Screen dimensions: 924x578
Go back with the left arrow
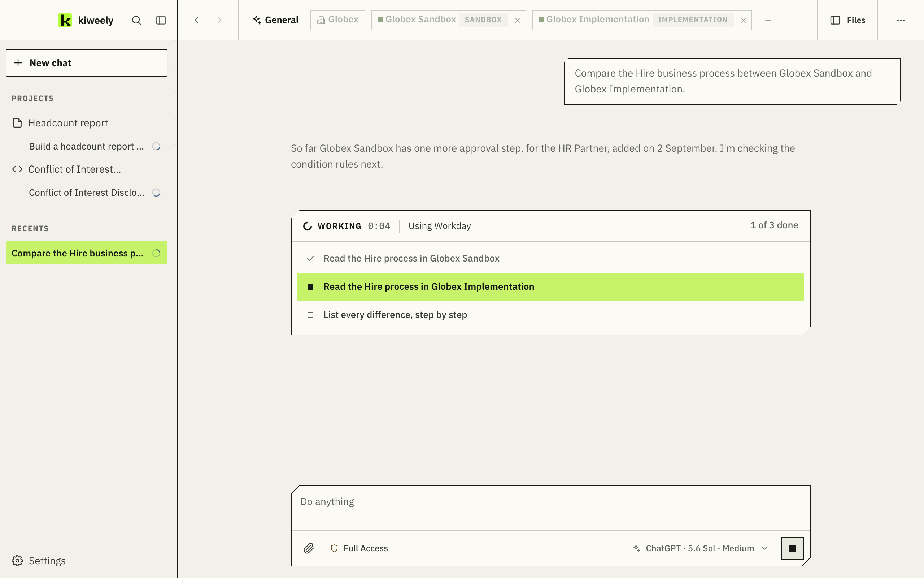pyautogui.click(x=197, y=20)
